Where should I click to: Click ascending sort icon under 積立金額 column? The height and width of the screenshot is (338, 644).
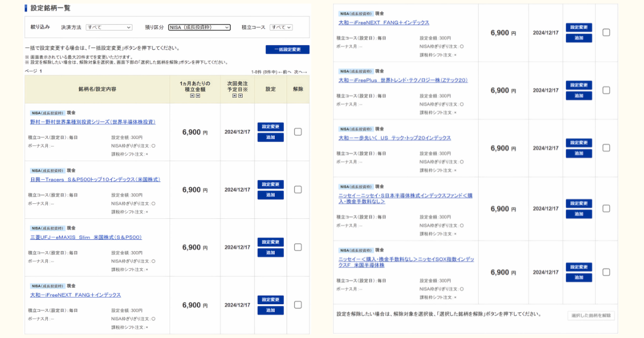(193, 95)
